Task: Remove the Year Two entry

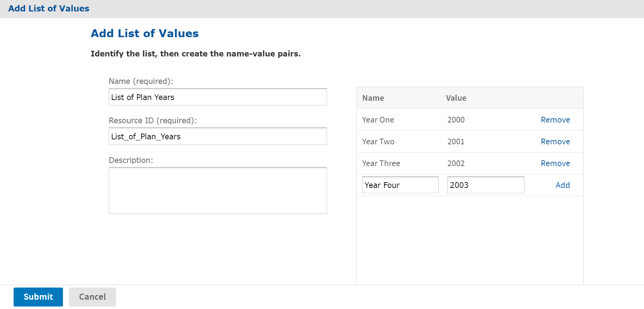Action: coord(555,142)
